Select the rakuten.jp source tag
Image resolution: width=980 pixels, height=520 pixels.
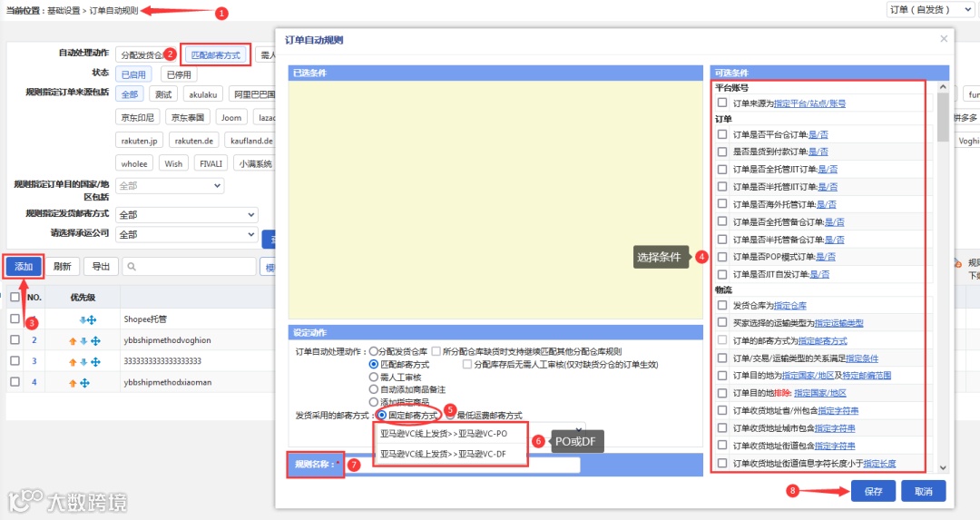tap(140, 141)
